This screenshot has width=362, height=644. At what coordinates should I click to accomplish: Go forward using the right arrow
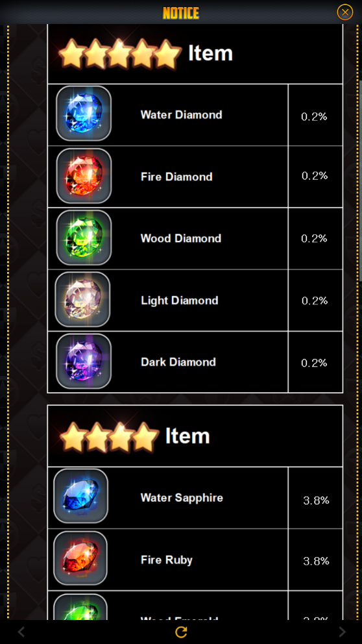click(x=342, y=632)
